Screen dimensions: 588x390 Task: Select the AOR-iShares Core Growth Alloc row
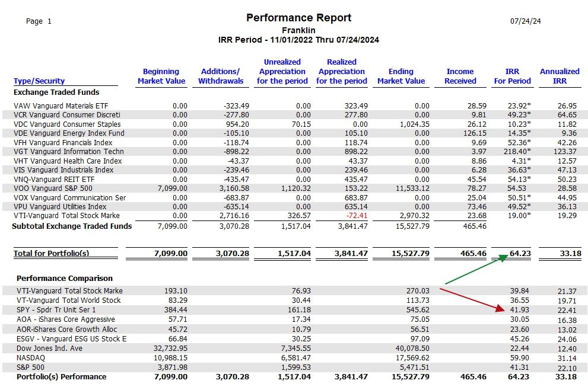pos(295,329)
